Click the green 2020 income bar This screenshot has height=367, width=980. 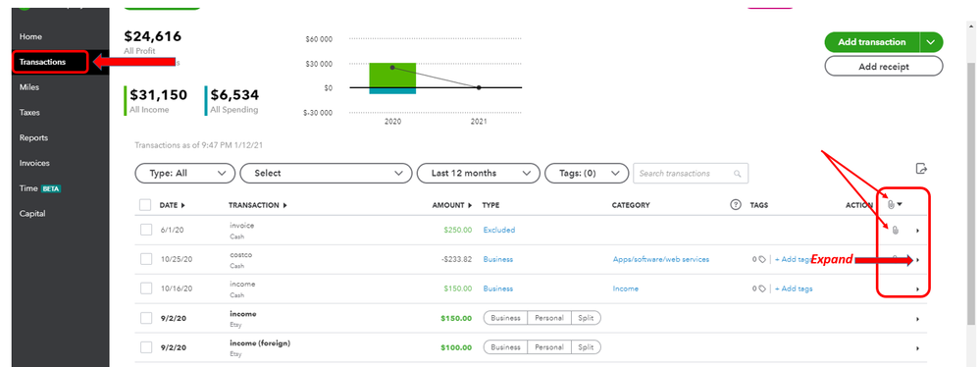(x=392, y=75)
